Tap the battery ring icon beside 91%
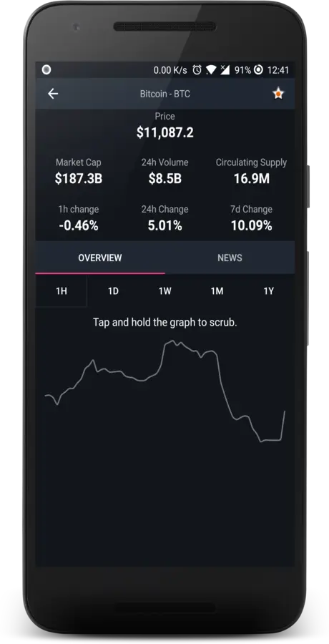The height and width of the screenshot is (644, 329). click(258, 70)
